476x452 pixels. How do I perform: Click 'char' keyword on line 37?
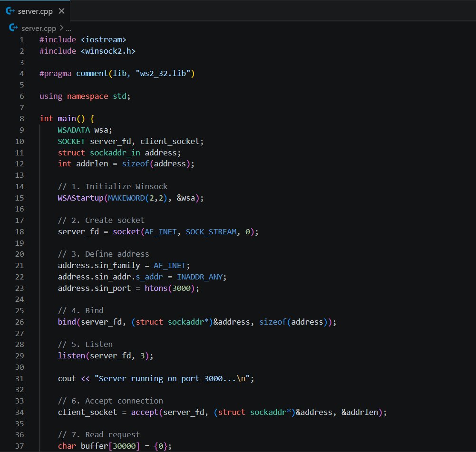coord(67,446)
